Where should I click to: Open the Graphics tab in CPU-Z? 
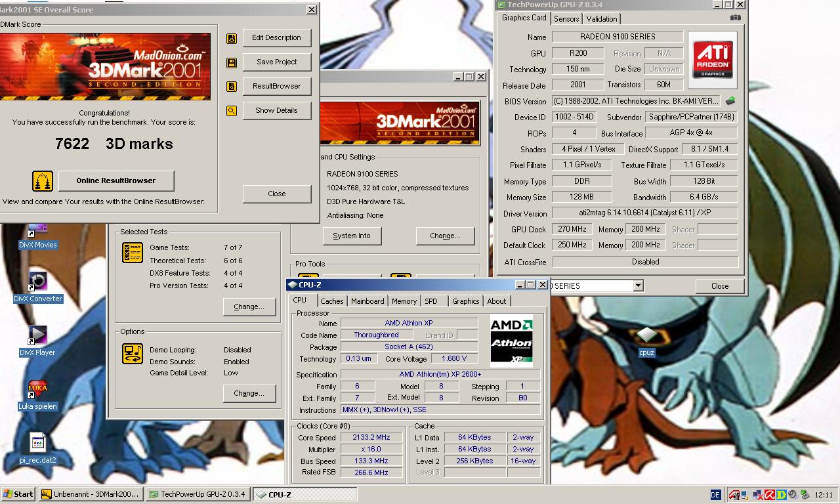pyautogui.click(x=466, y=301)
